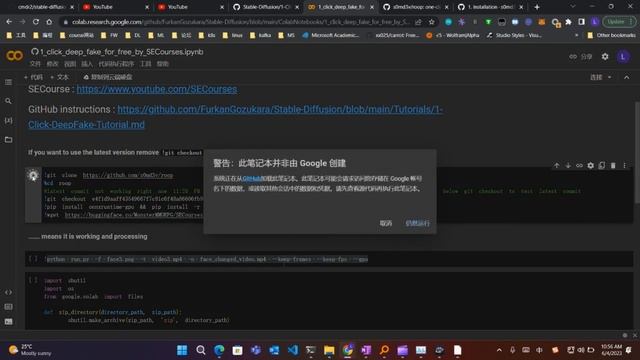
Task: Open cell settings gear in cell toolbar
Action: [x=591, y=165]
